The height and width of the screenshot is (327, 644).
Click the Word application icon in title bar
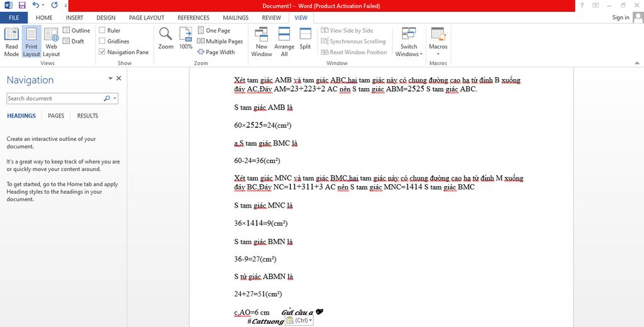(x=8, y=5)
